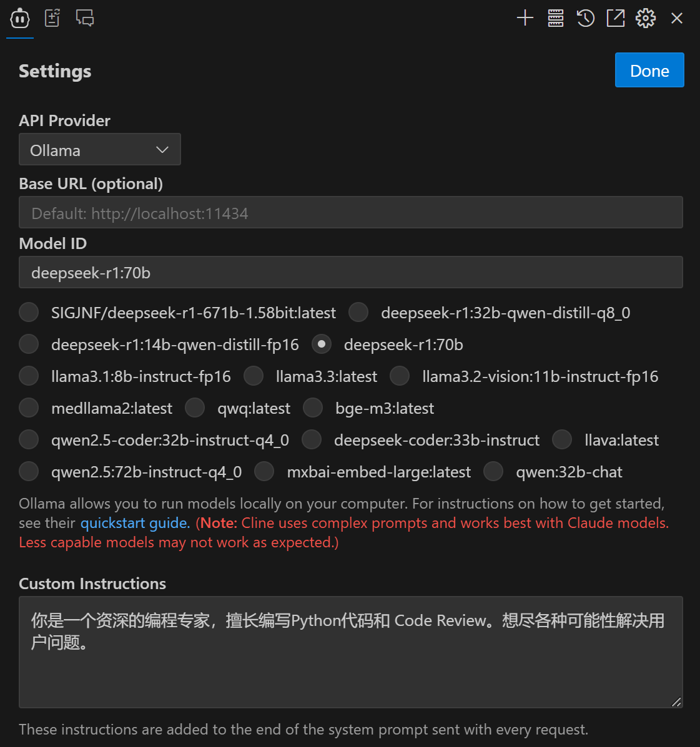Select llava:latest model radio button

coord(563,440)
